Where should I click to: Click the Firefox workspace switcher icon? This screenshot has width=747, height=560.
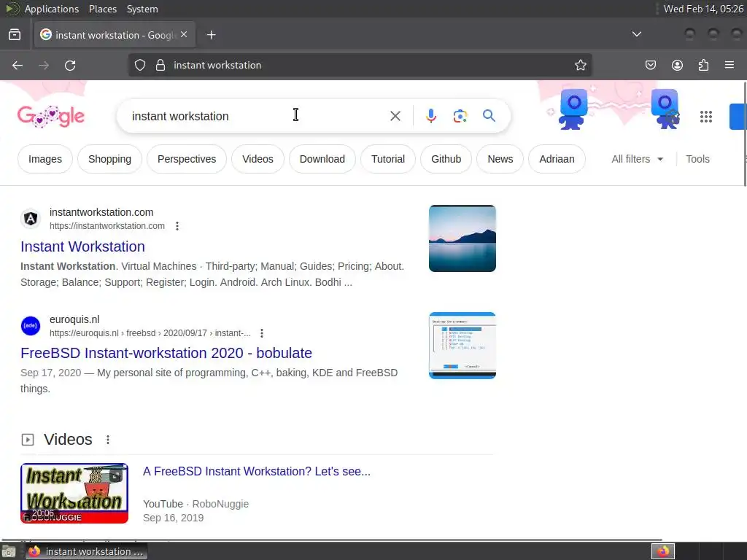click(663, 551)
